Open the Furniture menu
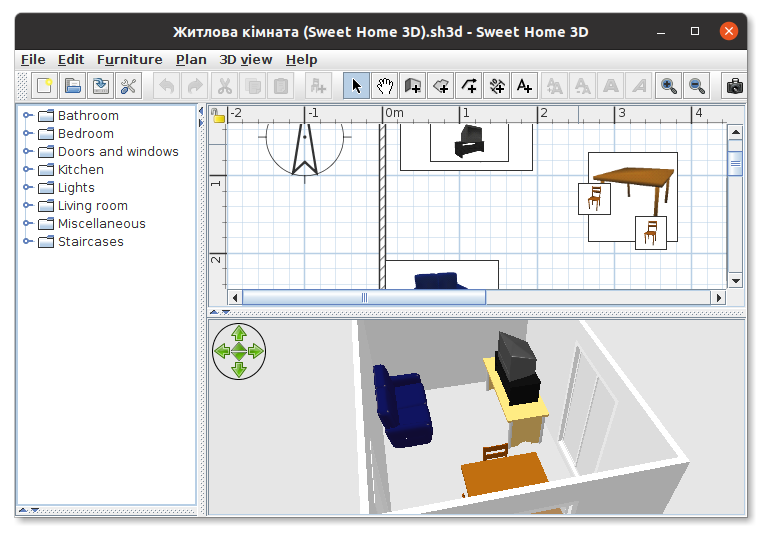This screenshot has width=766, height=536. pyautogui.click(x=129, y=60)
